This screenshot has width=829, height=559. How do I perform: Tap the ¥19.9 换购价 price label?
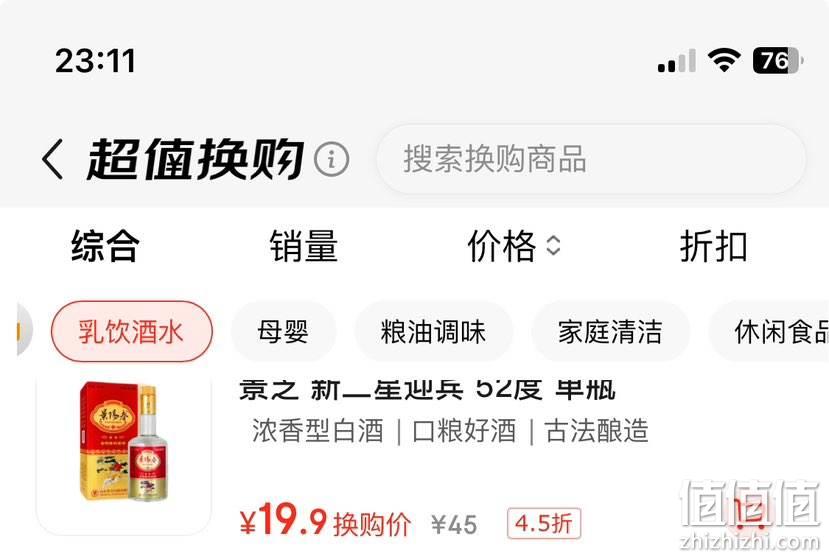point(325,521)
